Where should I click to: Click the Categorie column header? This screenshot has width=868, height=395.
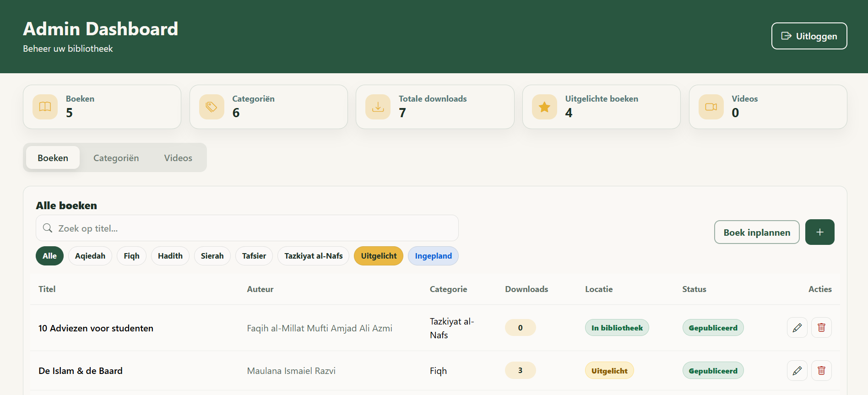448,289
